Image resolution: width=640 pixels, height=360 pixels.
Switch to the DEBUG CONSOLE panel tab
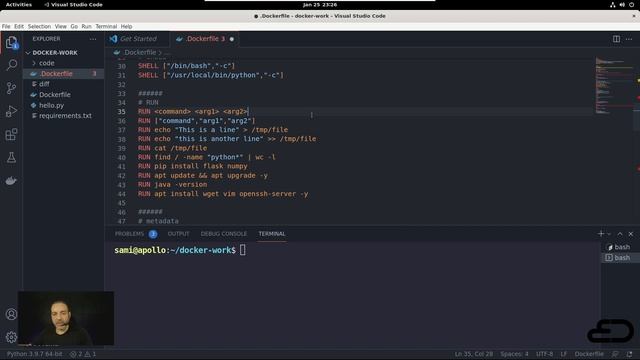(224, 234)
